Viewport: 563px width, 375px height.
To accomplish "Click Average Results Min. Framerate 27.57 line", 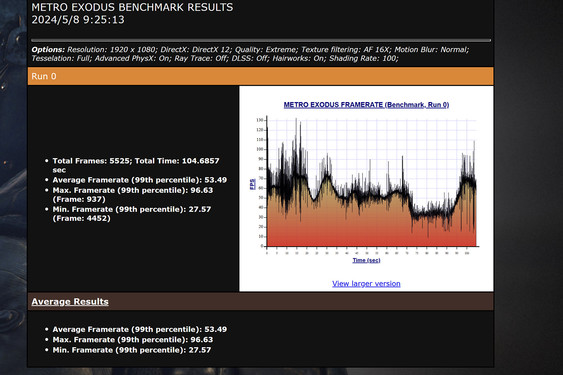I will [132, 350].
